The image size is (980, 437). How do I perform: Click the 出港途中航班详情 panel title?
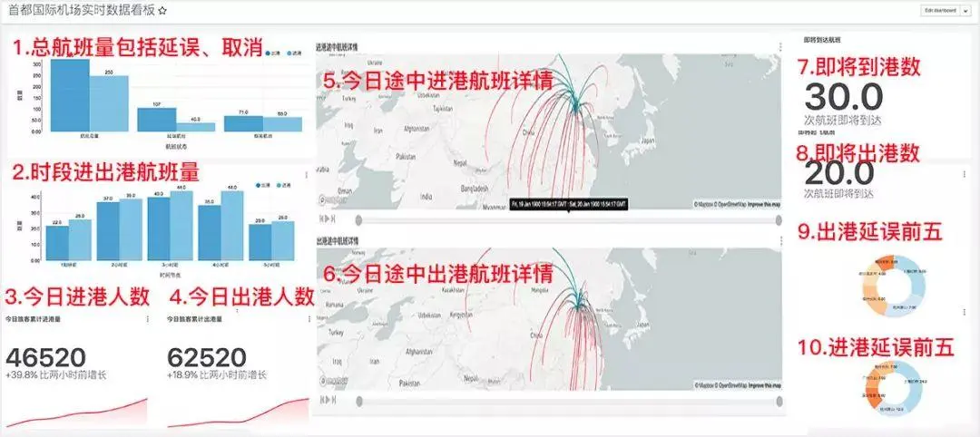click(338, 240)
